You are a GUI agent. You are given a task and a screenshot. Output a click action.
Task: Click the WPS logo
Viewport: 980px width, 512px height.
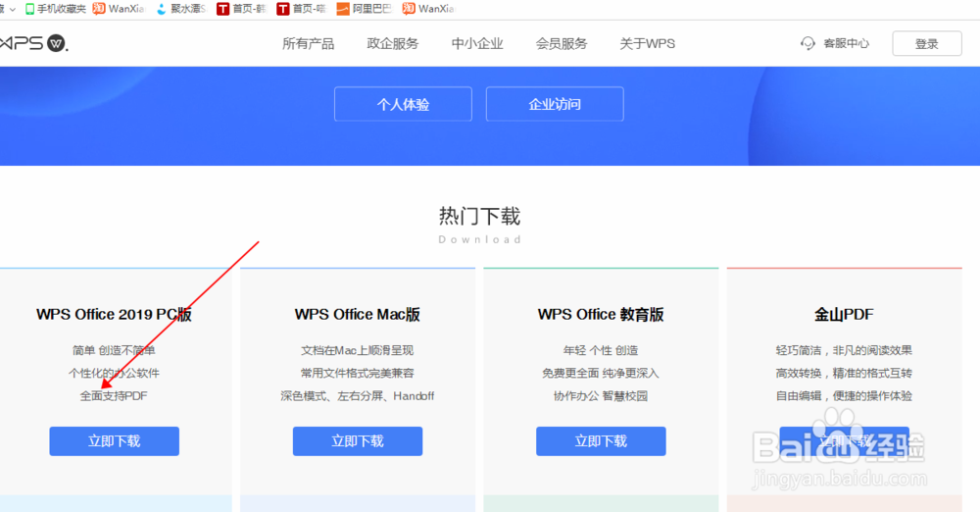tap(33, 43)
